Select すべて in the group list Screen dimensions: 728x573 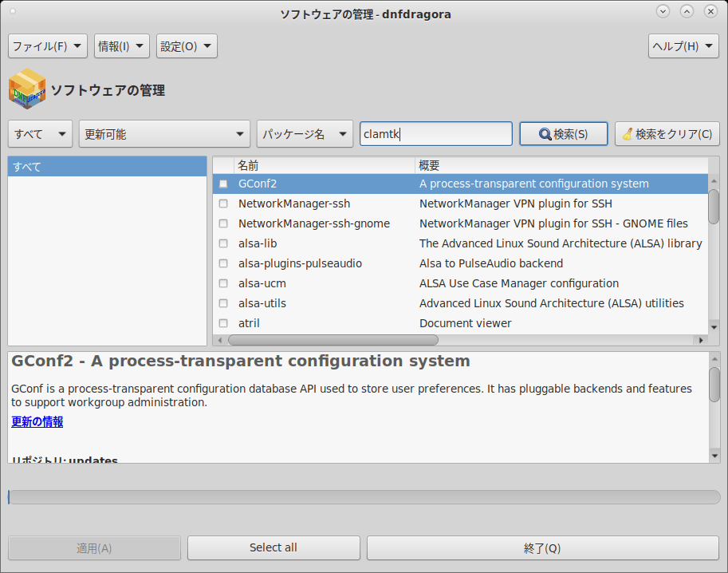tap(108, 166)
